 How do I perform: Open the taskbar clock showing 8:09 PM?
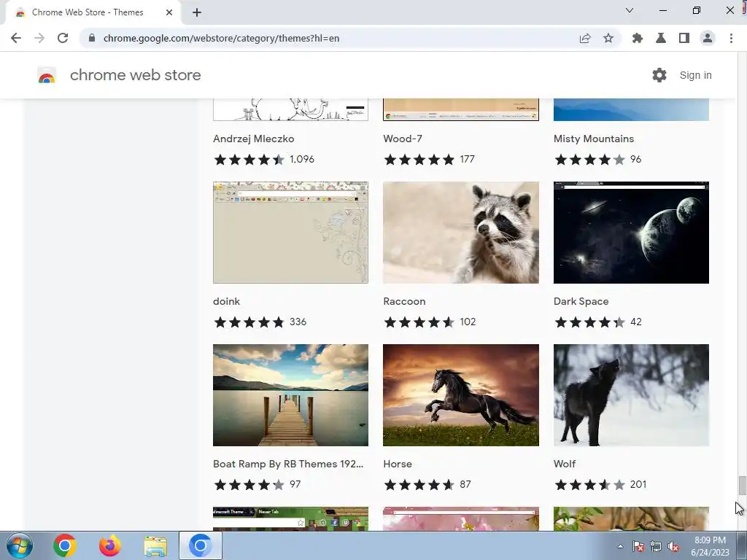point(710,546)
